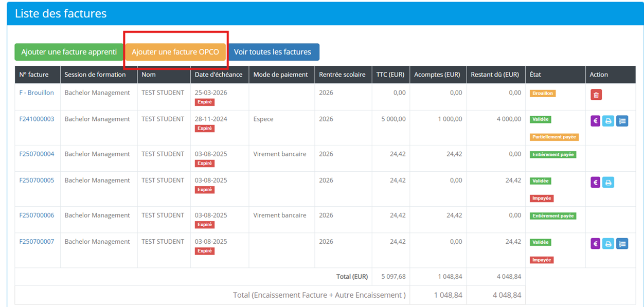Print invoice F241000003 using printer icon
This screenshot has width=644, height=307.
pyautogui.click(x=608, y=121)
